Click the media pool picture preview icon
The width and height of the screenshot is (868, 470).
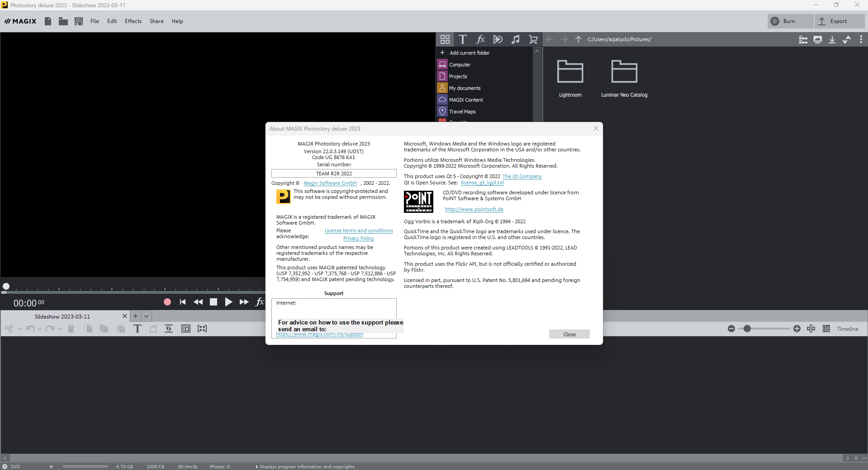tap(818, 39)
